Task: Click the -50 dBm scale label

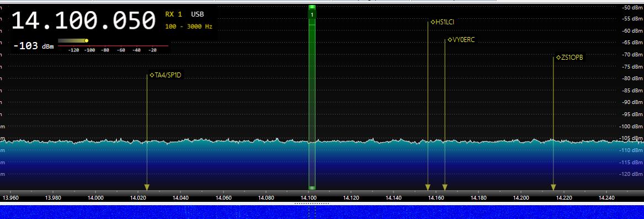Action: point(632,7)
